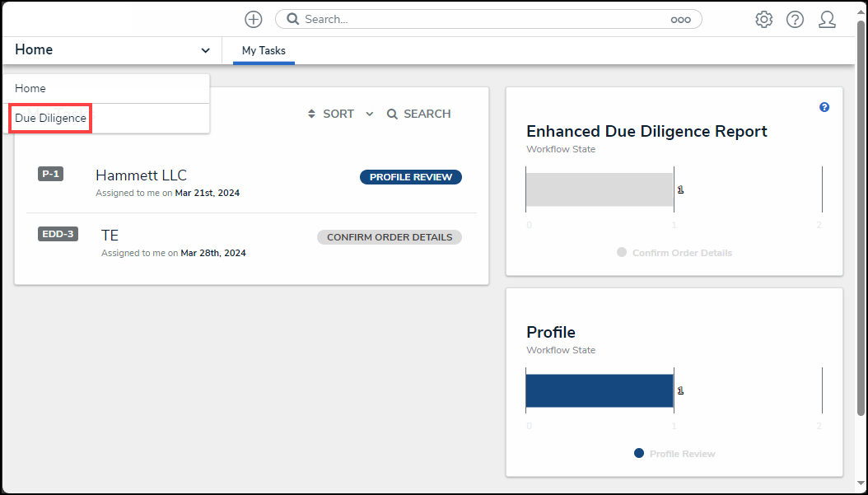Click the Enhanced Due Diligence Report title
This screenshot has width=868, height=495.
click(x=646, y=131)
